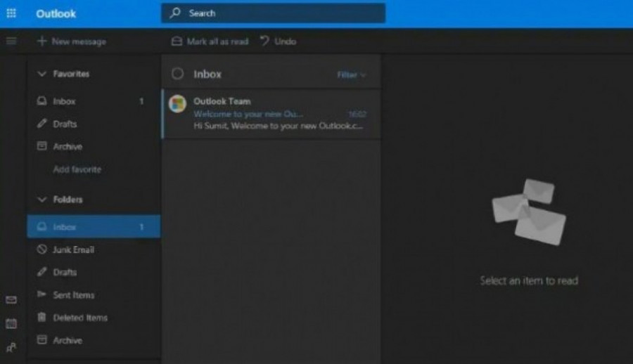Collapse the Folders section
This screenshot has width=633, height=364.
pos(41,200)
